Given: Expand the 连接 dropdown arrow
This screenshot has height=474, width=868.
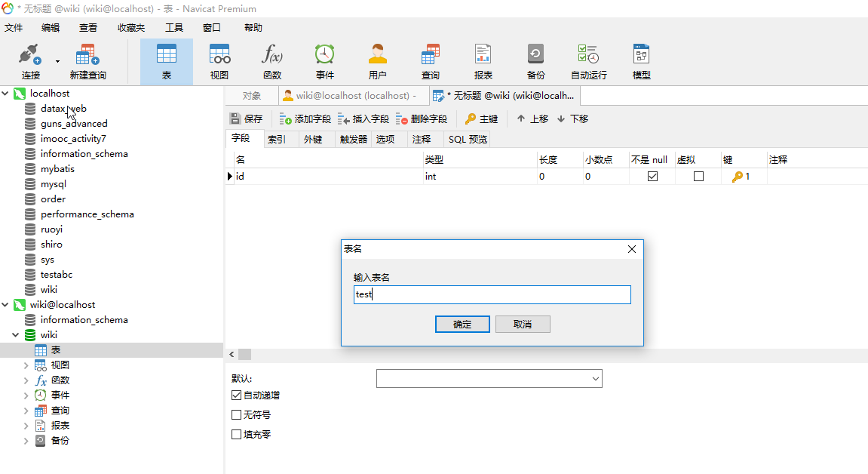Looking at the screenshot, I should pyautogui.click(x=57, y=61).
